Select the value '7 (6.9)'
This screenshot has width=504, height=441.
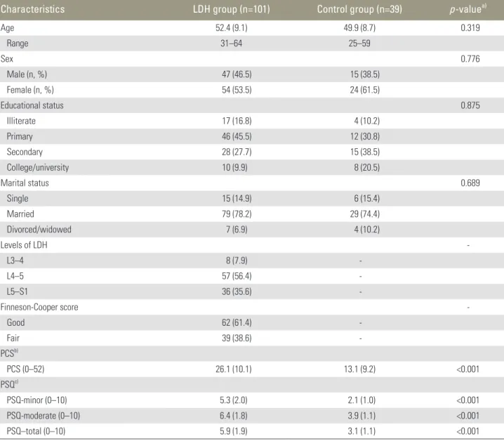[x=237, y=230]
